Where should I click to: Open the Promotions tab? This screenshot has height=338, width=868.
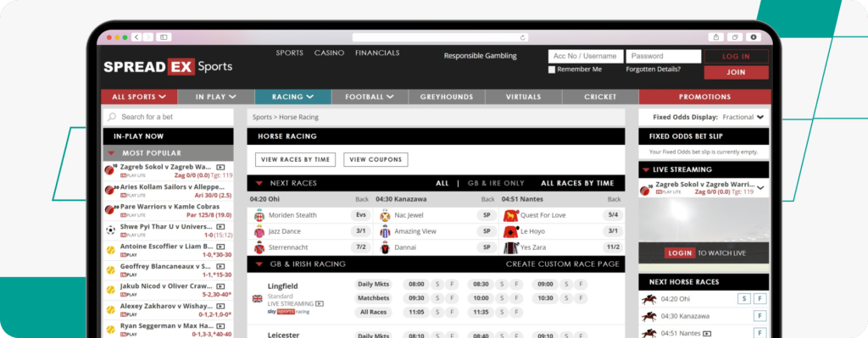click(x=704, y=97)
